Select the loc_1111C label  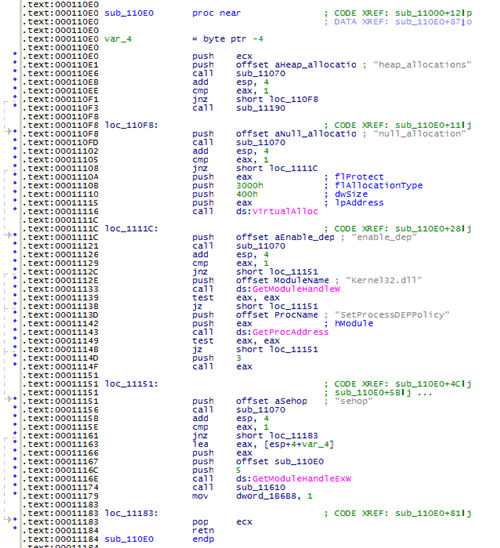tap(131, 229)
